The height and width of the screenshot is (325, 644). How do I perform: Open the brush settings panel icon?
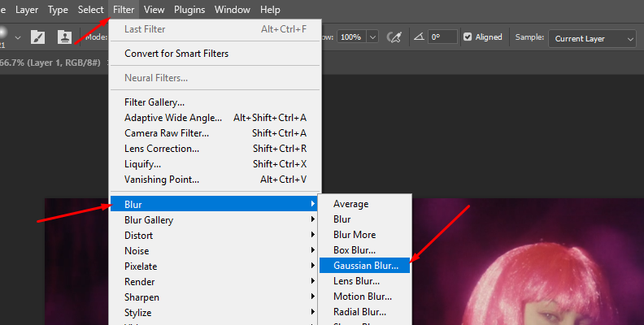point(37,37)
